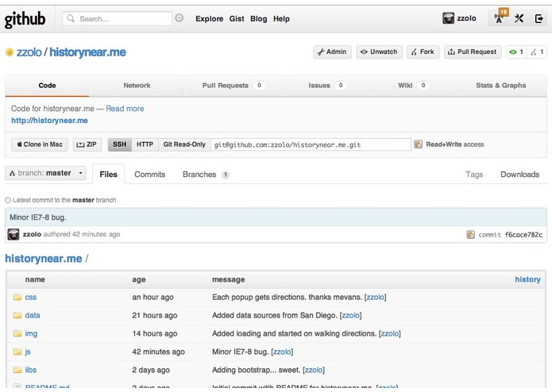Click the smiley repo icon beside zzolo
This screenshot has height=392, width=552.
10,52
